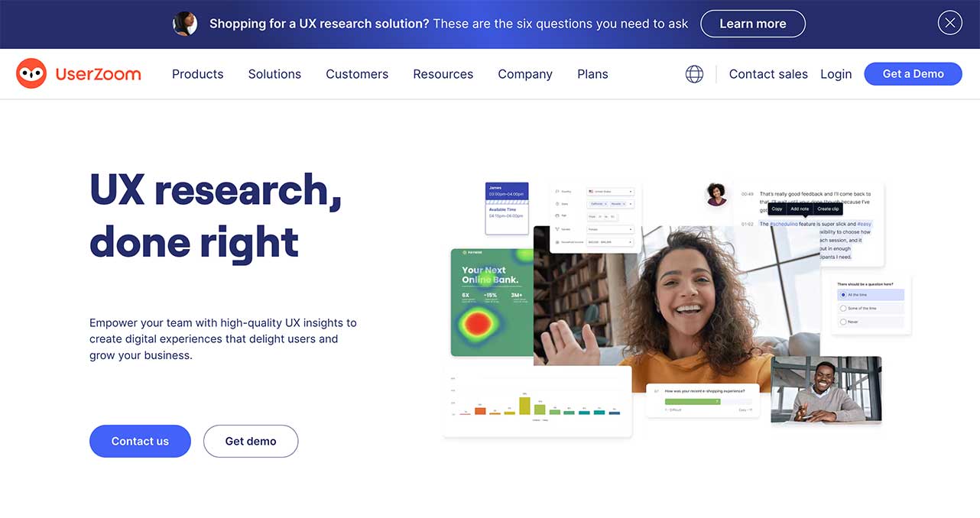Open the Country dropdown showing United States
The image size is (980, 518).
click(610, 191)
